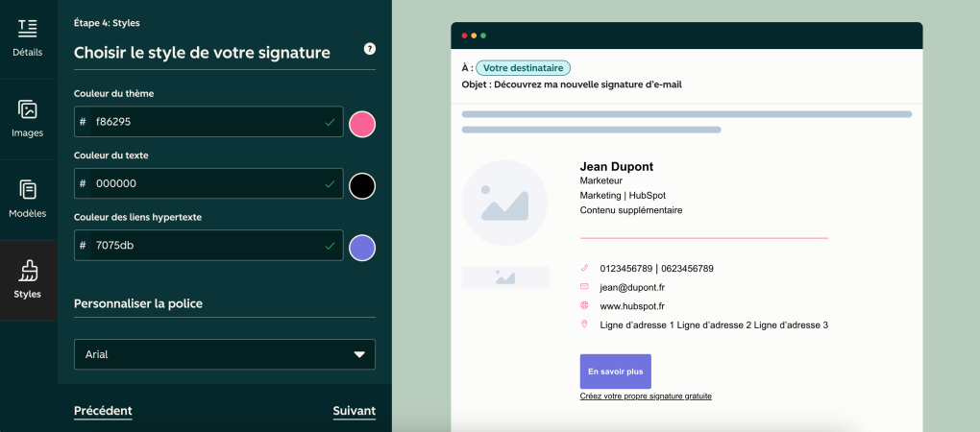Click the rectangular logo image placeholder
The width and height of the screenshot is (980, 432).
[505, 277]
